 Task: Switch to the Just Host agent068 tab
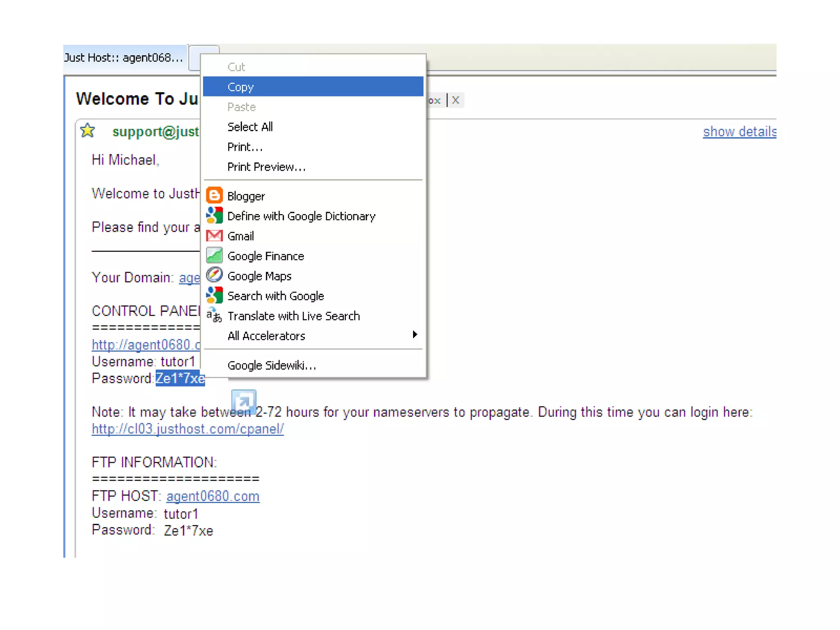[x=123, y=58]
